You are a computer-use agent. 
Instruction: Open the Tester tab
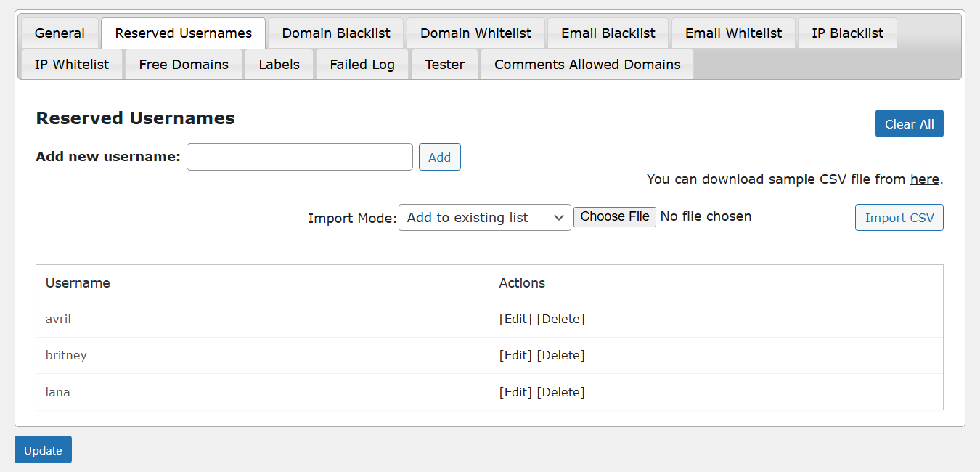pyautogui.click(x=444, y=64)
